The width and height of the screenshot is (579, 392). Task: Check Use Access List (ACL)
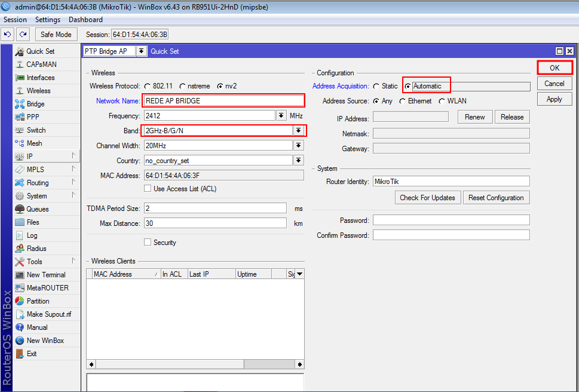coord(148,189)
